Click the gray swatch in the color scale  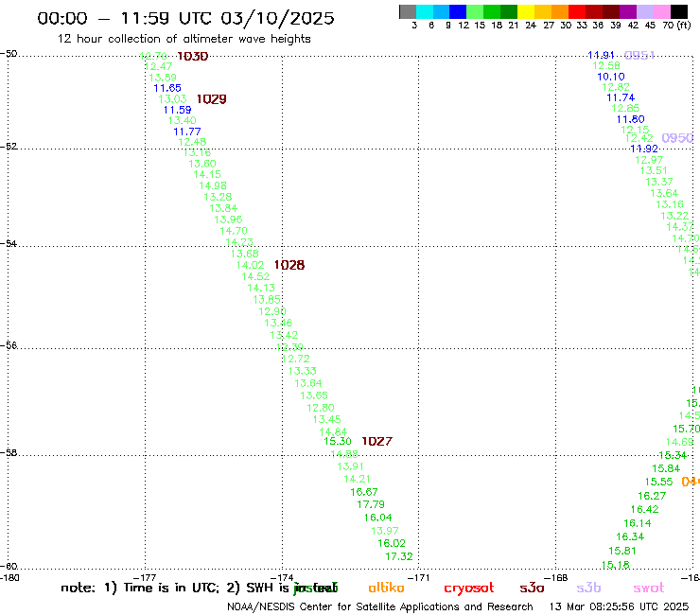tap(408, 11)
